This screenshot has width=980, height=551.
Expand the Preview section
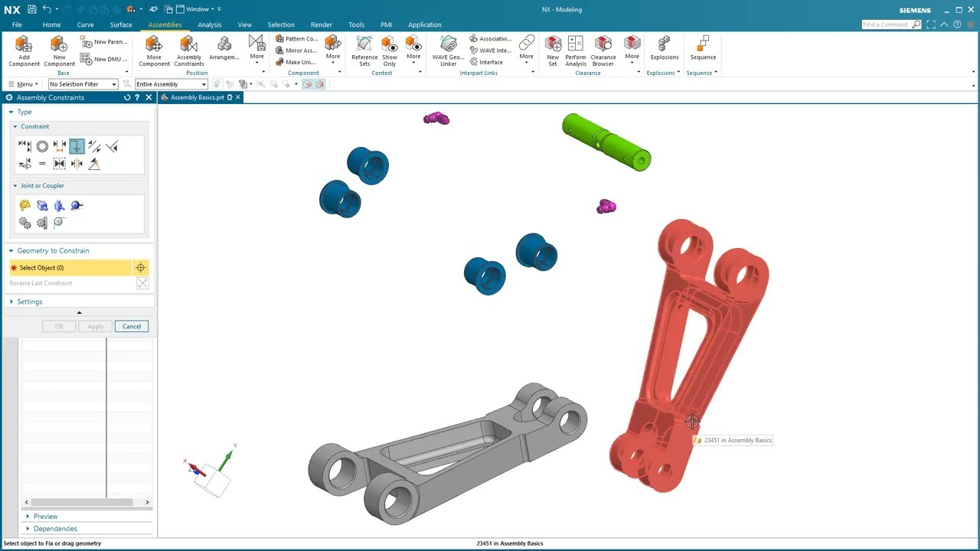click(x=28, y=517)
